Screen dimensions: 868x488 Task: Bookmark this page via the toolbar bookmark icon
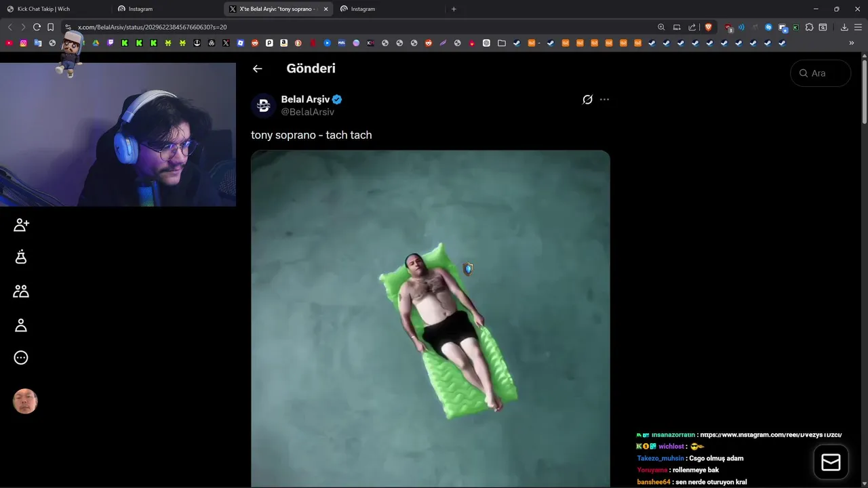(50, 27)
